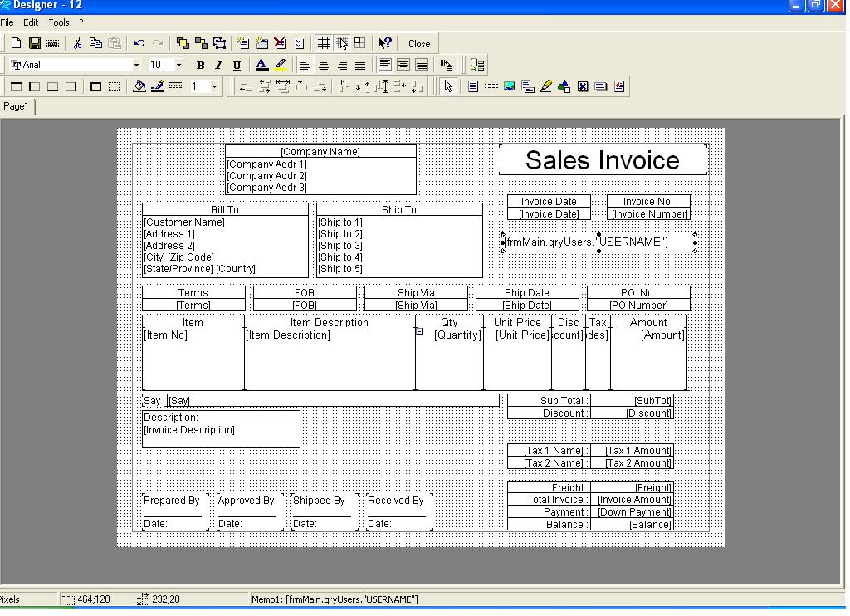Toggle the Show grid button
Screen dimensions: 850x616
(323, 43)
